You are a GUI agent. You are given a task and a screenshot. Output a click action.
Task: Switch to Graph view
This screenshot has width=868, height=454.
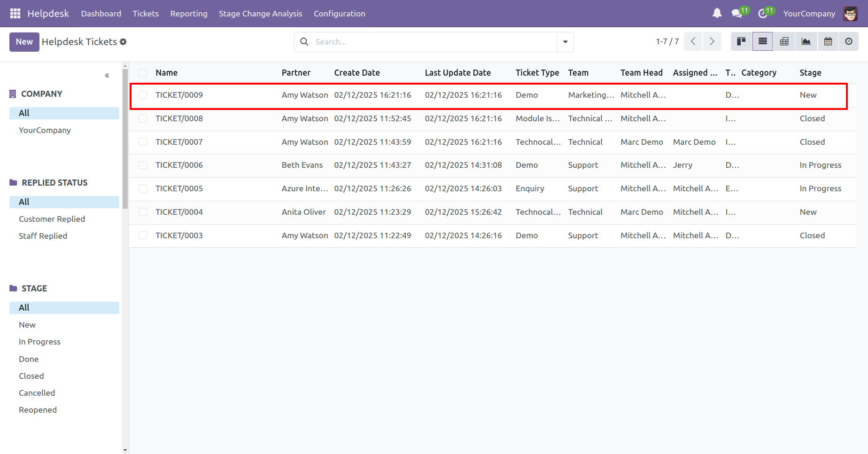coord(806,42)
